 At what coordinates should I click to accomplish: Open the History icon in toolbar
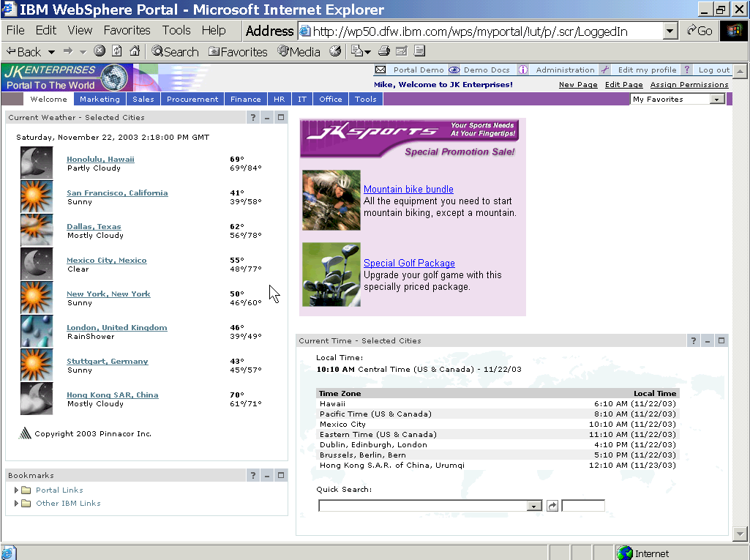tap(335, 51)
